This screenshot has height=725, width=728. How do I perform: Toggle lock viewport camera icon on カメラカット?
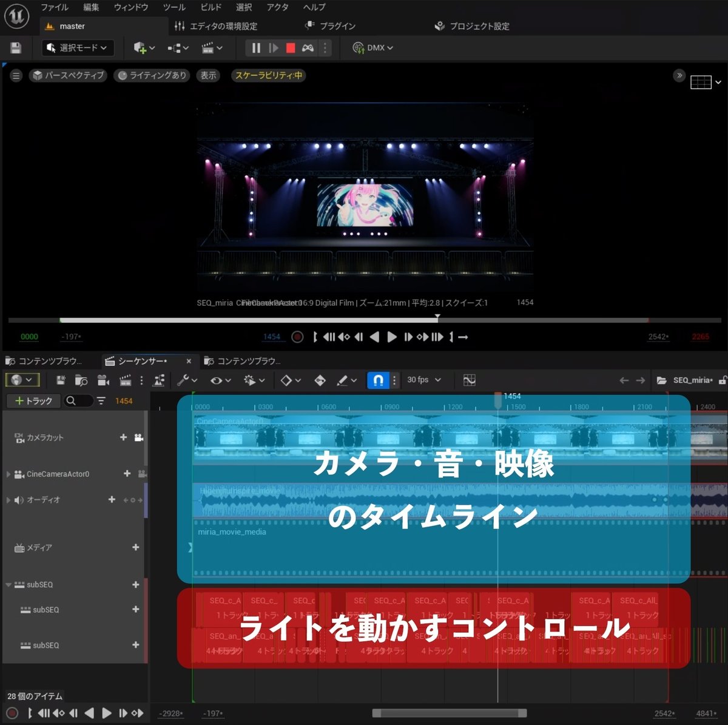[x=139, y=437]
